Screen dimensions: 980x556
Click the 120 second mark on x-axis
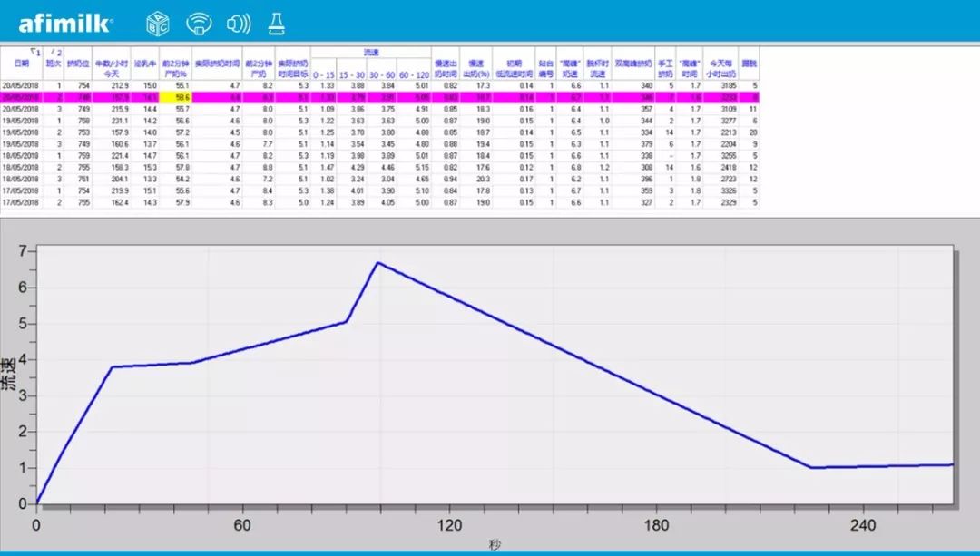click(x=449, y=525)
